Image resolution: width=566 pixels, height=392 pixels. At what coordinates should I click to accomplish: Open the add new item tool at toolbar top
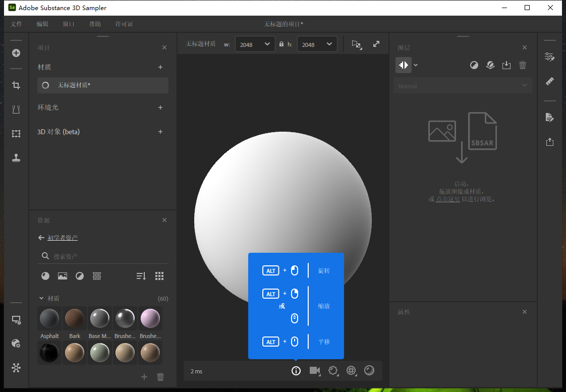(16, 52)
